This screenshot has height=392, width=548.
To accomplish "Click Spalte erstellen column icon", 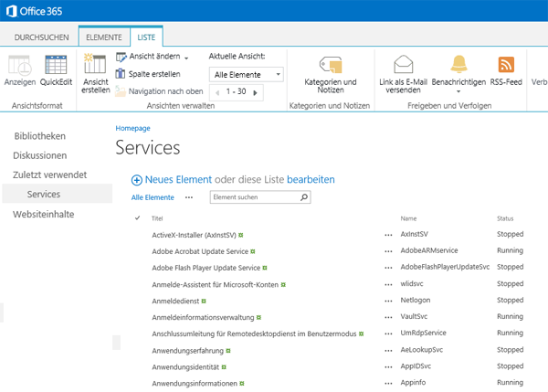I will tap(121, 74).
